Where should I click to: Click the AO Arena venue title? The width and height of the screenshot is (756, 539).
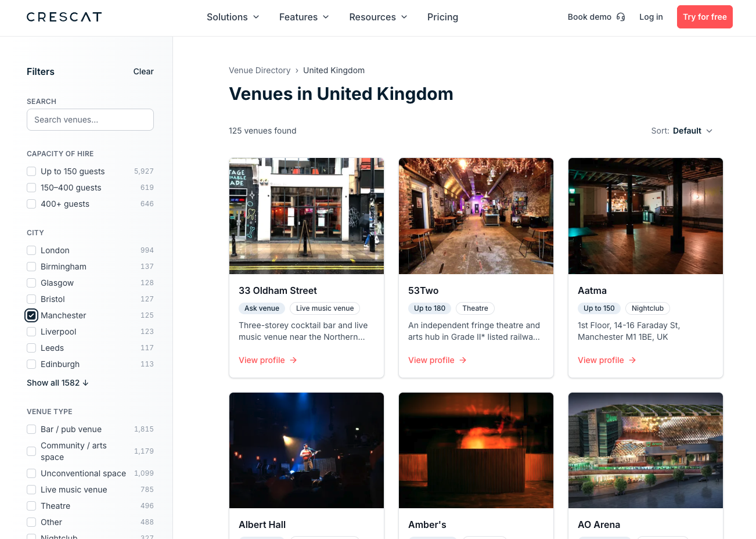pos(599,524)
